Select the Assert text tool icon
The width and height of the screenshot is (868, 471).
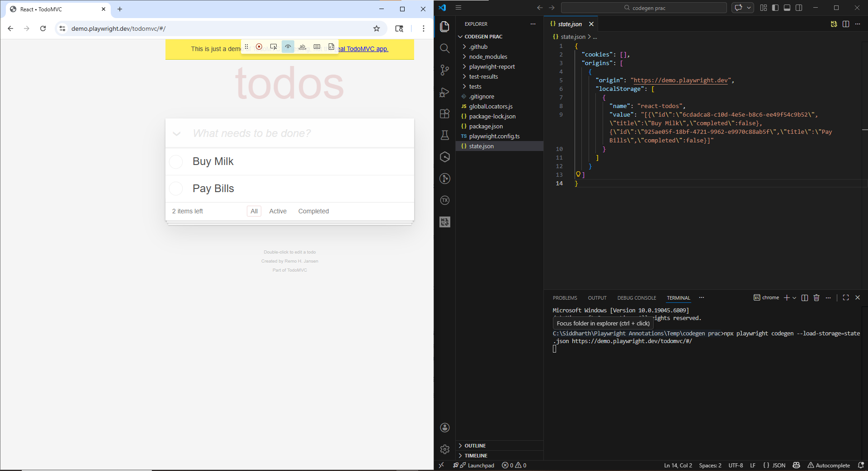point(302,47)
